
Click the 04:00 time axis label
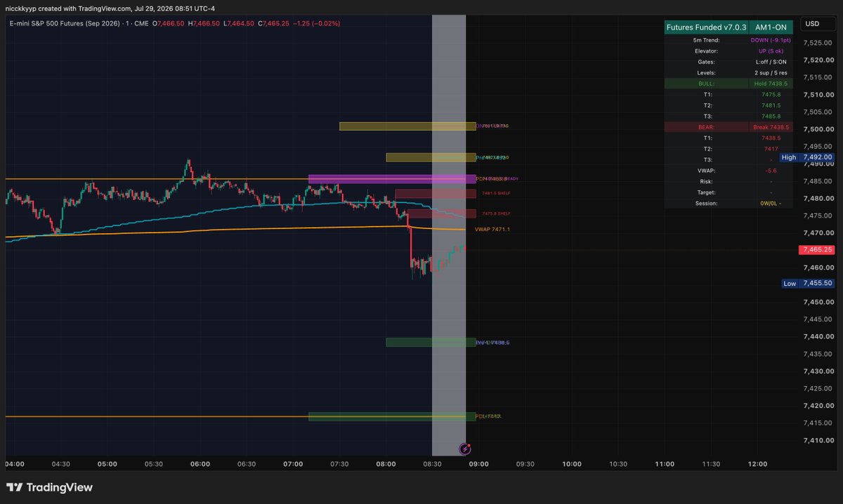point(15,464)
